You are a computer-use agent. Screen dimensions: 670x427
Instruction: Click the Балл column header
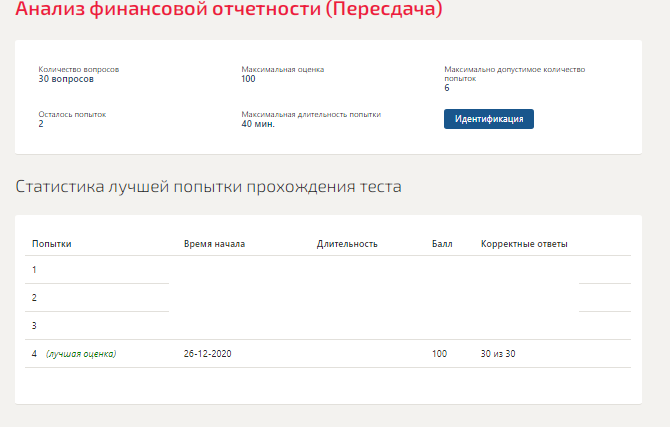point(442,244)
